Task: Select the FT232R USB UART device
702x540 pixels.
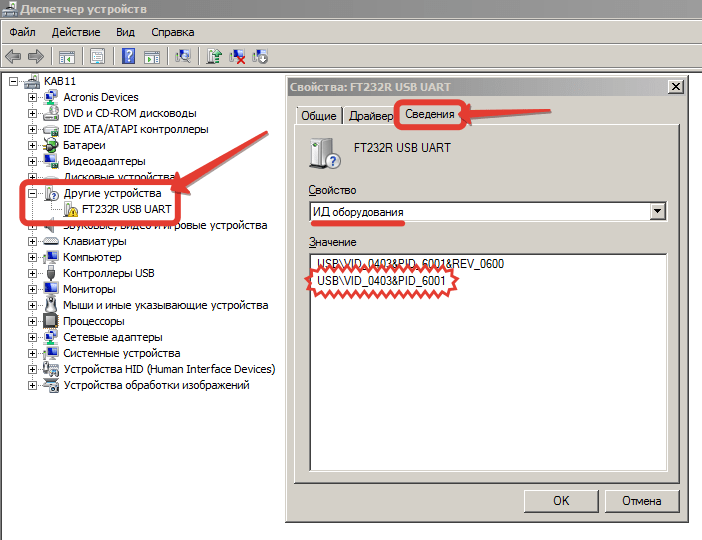Action: point(125,210)
